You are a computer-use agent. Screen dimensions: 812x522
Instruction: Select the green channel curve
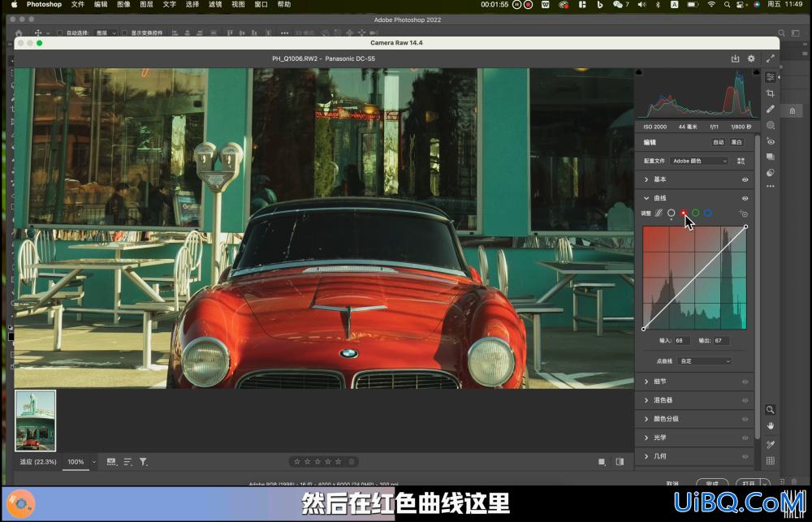point(696,213)
